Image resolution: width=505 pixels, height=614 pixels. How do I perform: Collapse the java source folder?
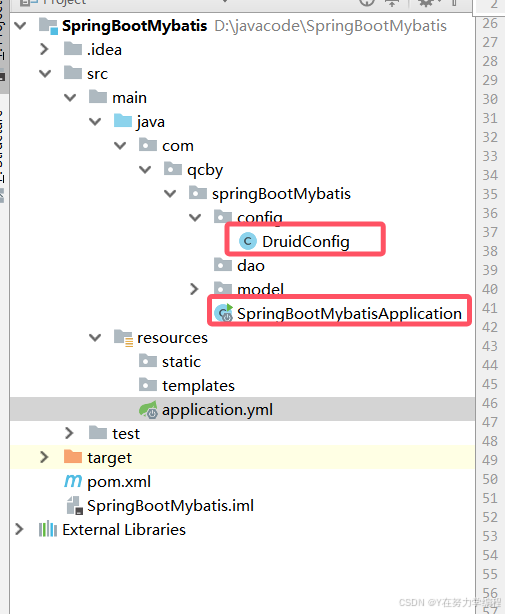[95, 121]
